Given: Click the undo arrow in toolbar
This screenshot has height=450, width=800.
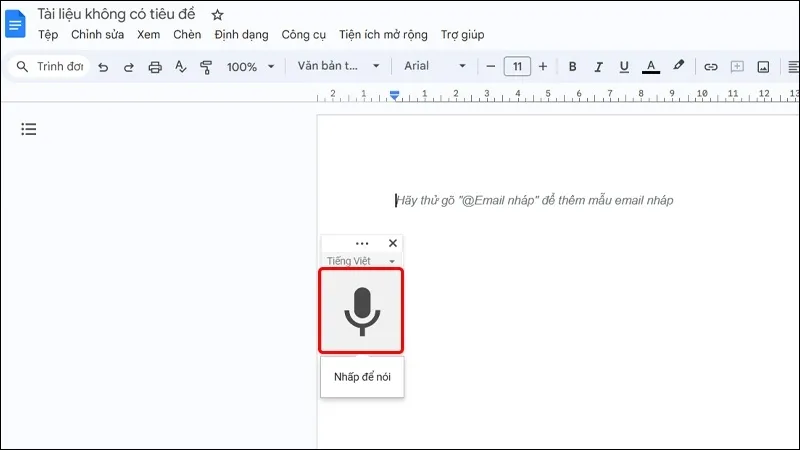Looking at the screenshot, I should [x=102, y=67].
